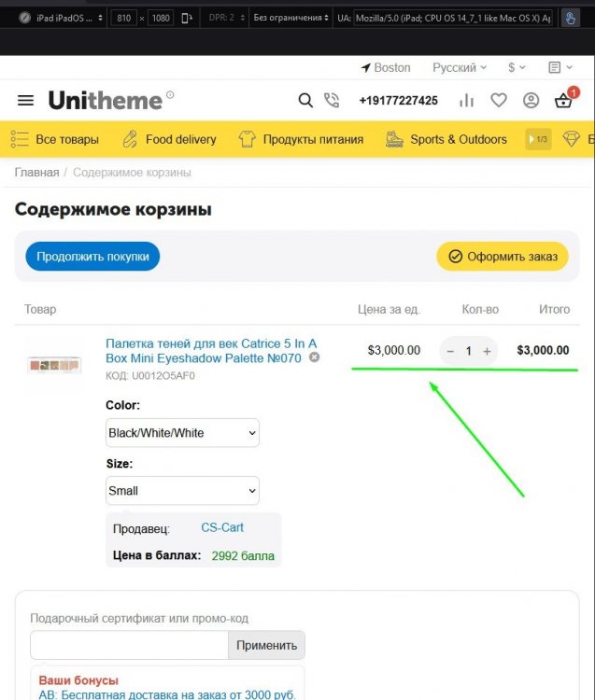Click the phone callback icon
Viewport: 595px width, 700px height.
(x=332, y=101)
